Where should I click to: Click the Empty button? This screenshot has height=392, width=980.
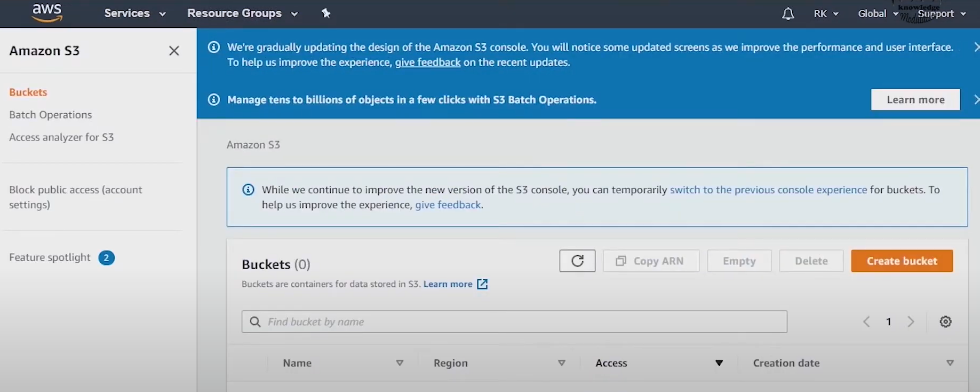point(739,261)
